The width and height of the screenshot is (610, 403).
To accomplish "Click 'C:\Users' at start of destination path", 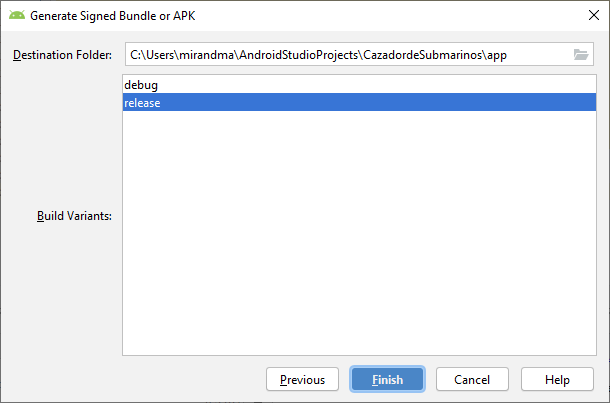I will coord(150,55).
